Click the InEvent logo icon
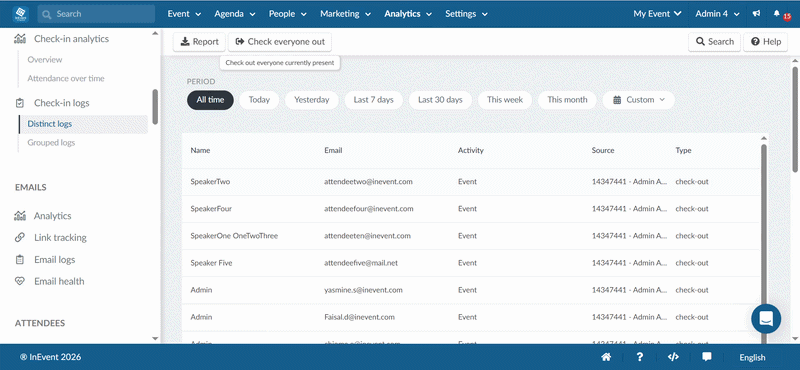The height and width of the screenshot is (370, 800). [x=20, y=14]
